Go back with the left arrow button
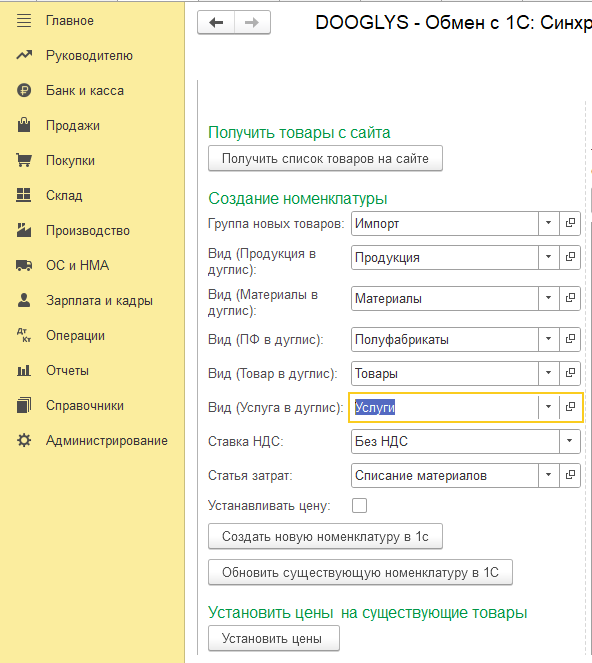The width and height of the screenshot is (592, 663). click(x=216, y=22)
